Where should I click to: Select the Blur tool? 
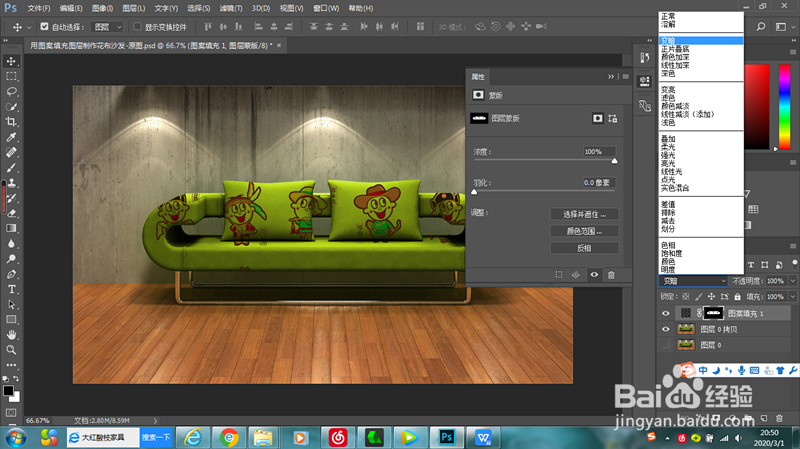pyautogui.click(x=11, y=244)
